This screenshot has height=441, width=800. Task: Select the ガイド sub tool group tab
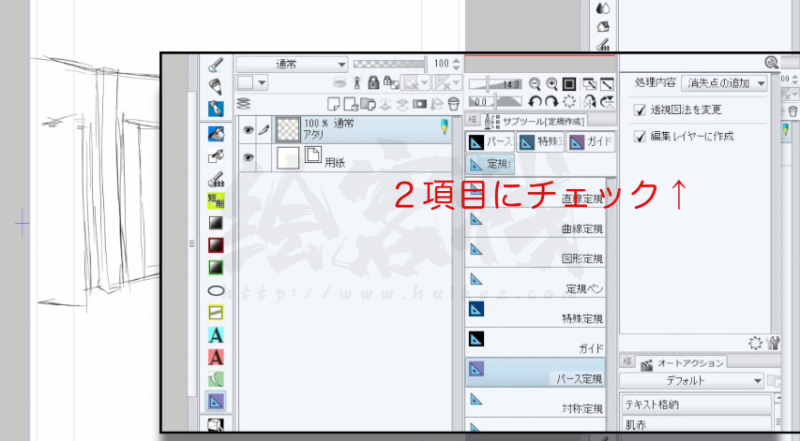(590, 142)
